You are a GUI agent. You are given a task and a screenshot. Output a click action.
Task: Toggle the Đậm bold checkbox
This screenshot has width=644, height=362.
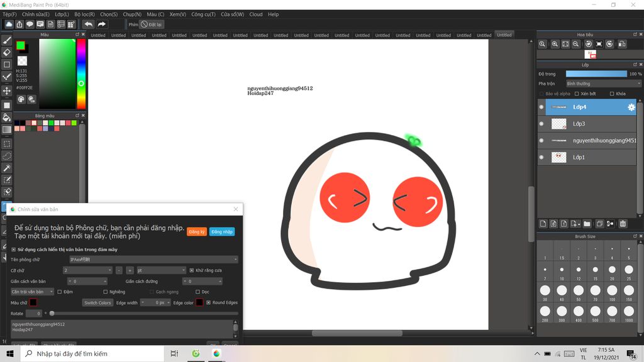coord(60,292)
